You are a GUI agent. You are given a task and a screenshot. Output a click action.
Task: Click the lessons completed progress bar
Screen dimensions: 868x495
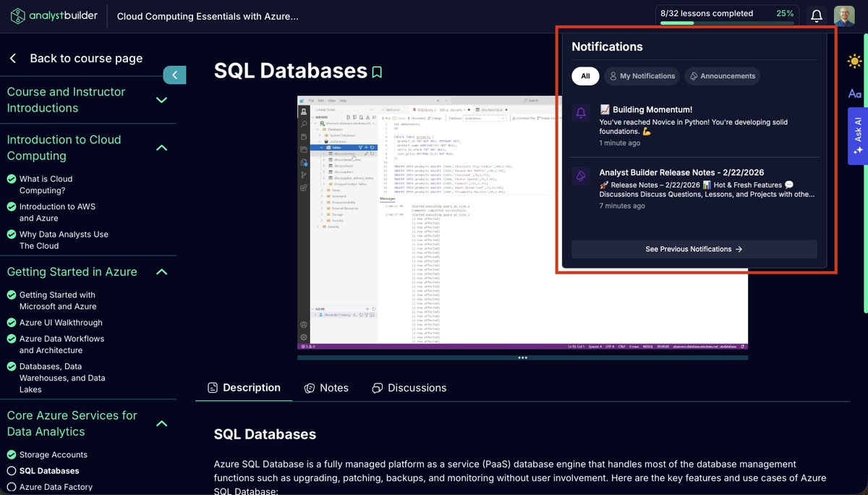pyautogui.click(x=726, y=22)
